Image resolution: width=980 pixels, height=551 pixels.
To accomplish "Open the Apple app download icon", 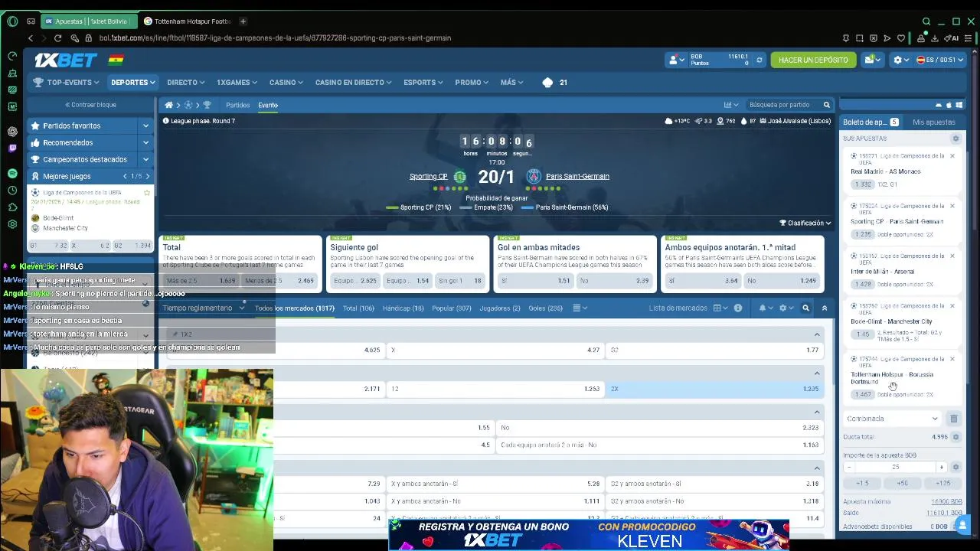I will [949, 105].
